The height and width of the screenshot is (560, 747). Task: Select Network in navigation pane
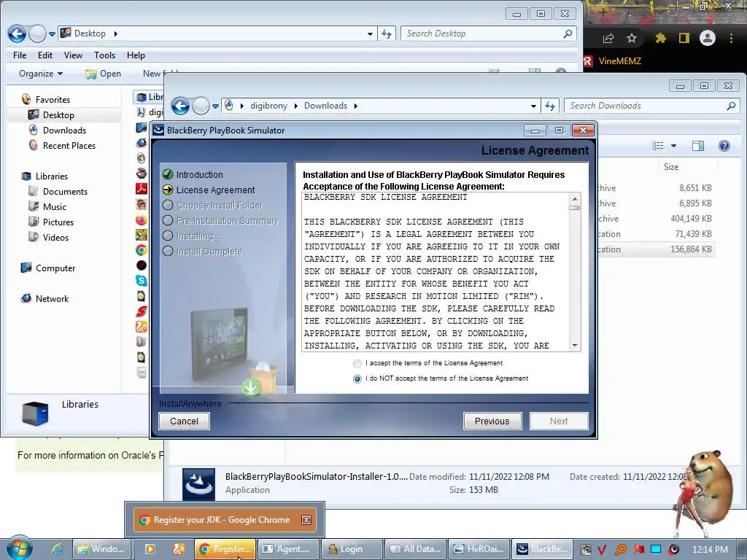[x=52, y=298]
